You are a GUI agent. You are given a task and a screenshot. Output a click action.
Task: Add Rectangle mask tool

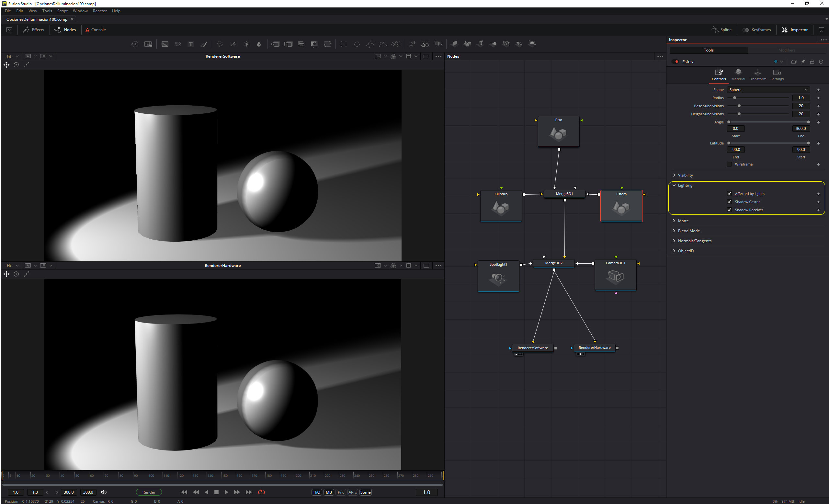344,44
